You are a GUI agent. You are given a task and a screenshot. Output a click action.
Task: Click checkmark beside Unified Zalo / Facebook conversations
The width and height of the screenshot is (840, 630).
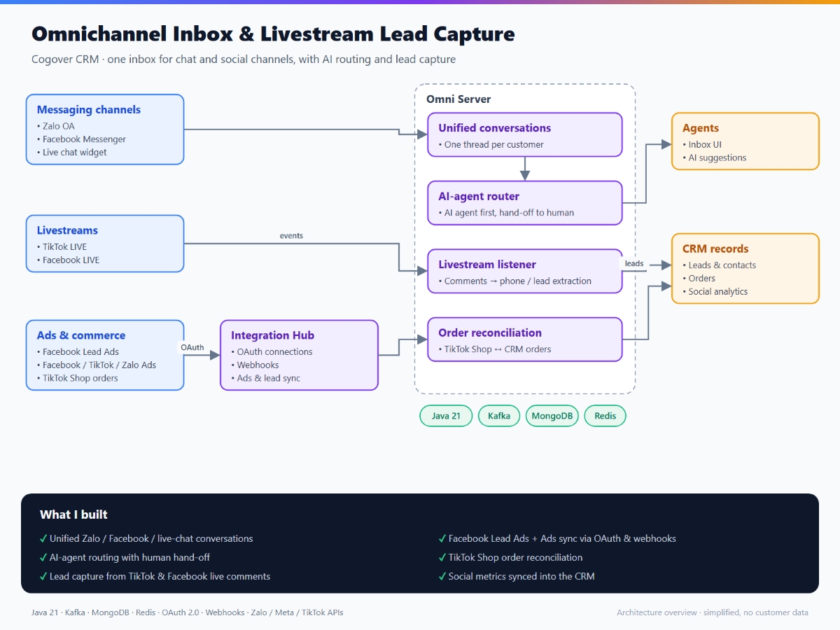click(x=43, y=539)
